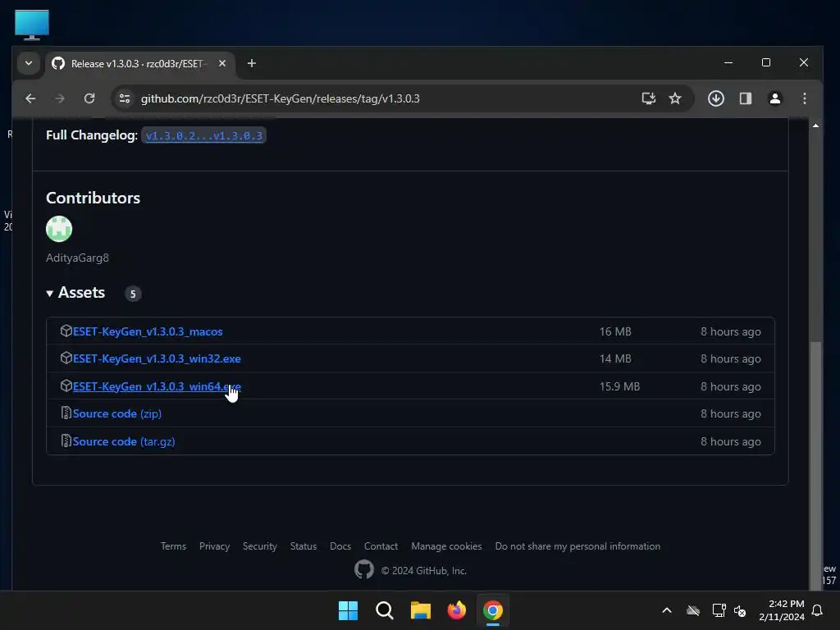Click the network display icon in system tray
This screenshot has height=630, width=840.
click(x=719, y=610)
